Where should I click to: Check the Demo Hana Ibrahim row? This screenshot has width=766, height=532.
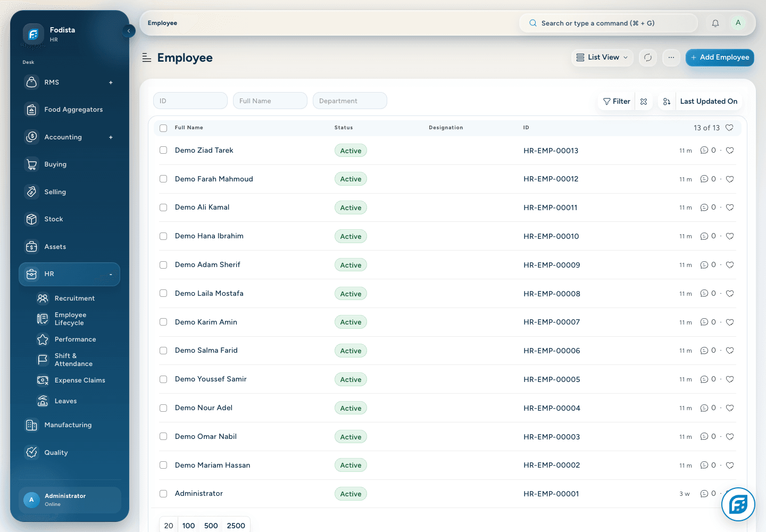[x=163, y=236]
